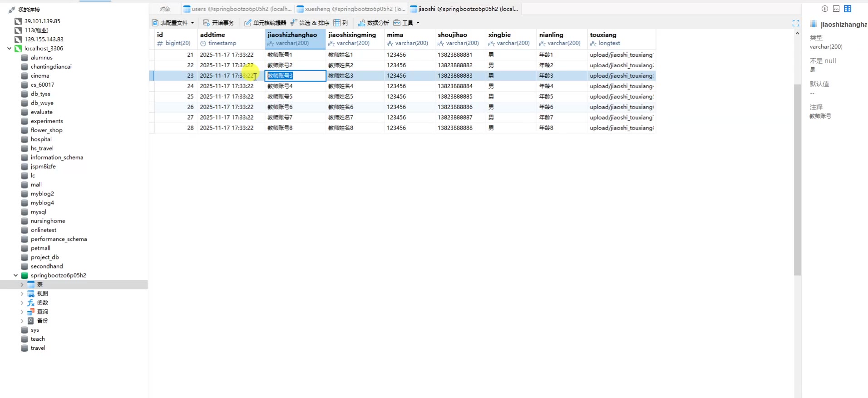Viewport: 868px width, 398px height.
Task: Expand the 表 tables node
Action: (x=22, y=284)
